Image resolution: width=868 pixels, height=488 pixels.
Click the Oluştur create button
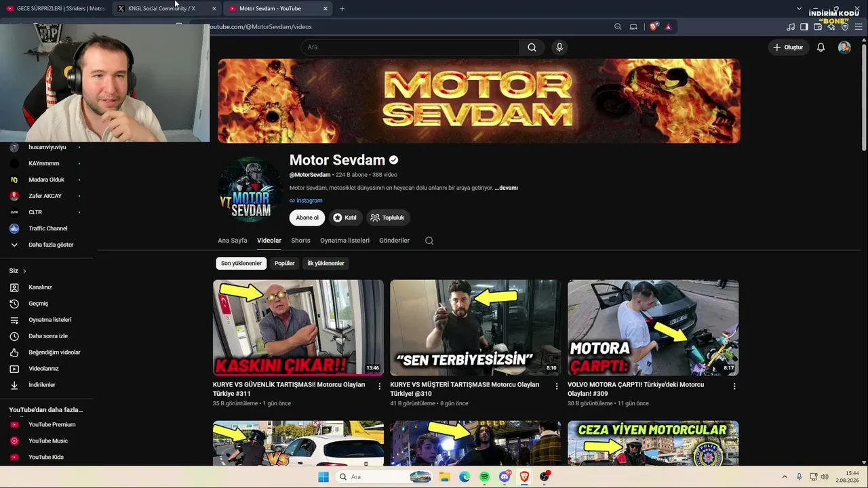788,47
